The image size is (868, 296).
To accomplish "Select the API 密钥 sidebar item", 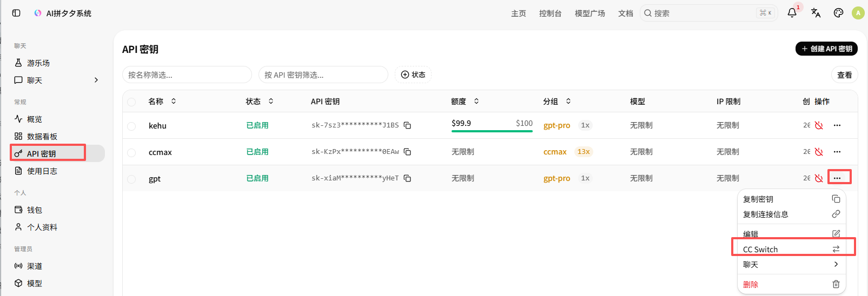I will (57, 153).
